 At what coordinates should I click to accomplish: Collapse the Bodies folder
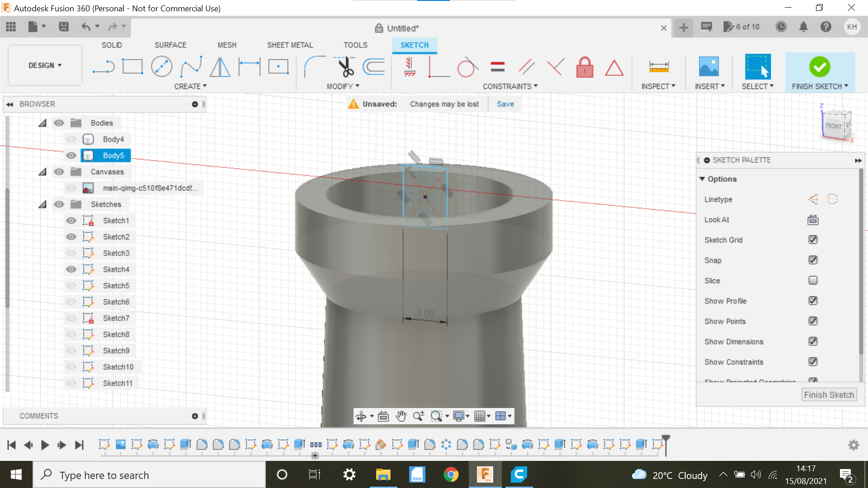point(42,123)
